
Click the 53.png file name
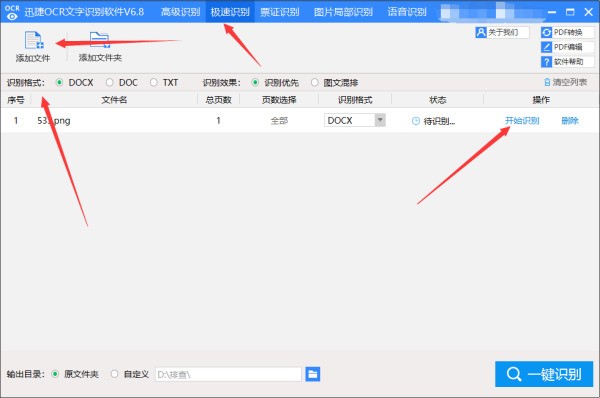(54, 121)
